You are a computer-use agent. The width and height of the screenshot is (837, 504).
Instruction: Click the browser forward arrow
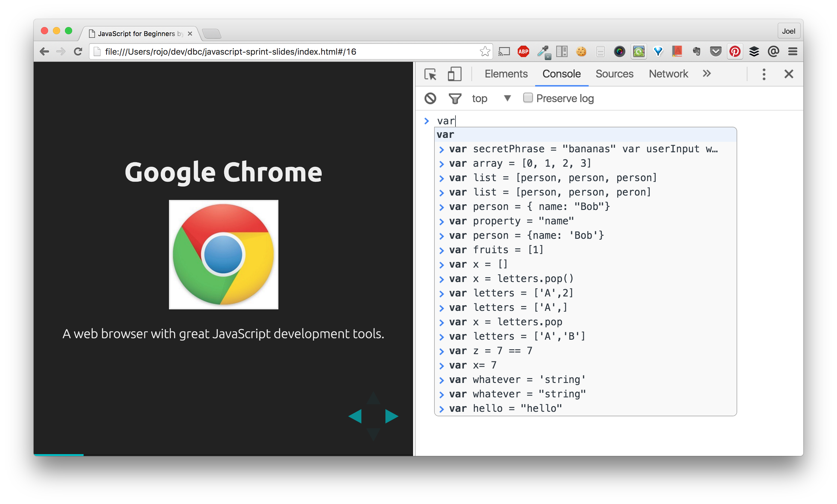coord(61,52)
